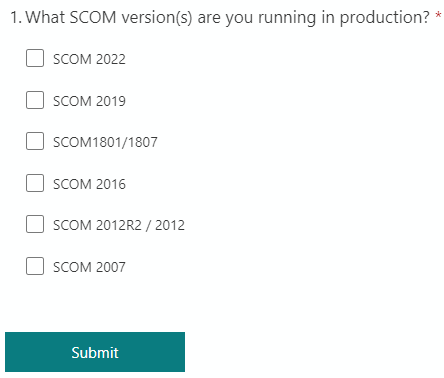Click the 'SCOM1801/1807' option label
Image resolution: width=444 pixels, height=378 pixels.
tap(105, 142)
